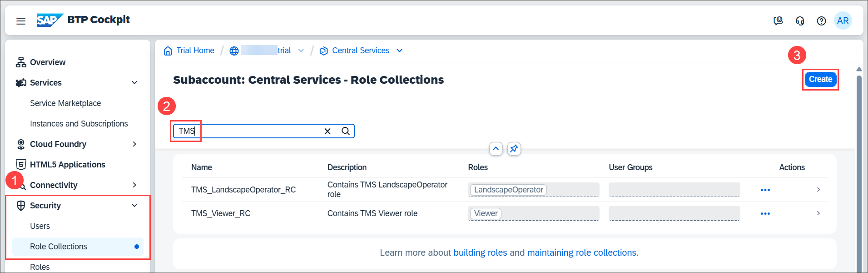The width and height of the screenshot is (868, 273).
Task: Click the Services puzzle icon
Action: tap(21, 83)
